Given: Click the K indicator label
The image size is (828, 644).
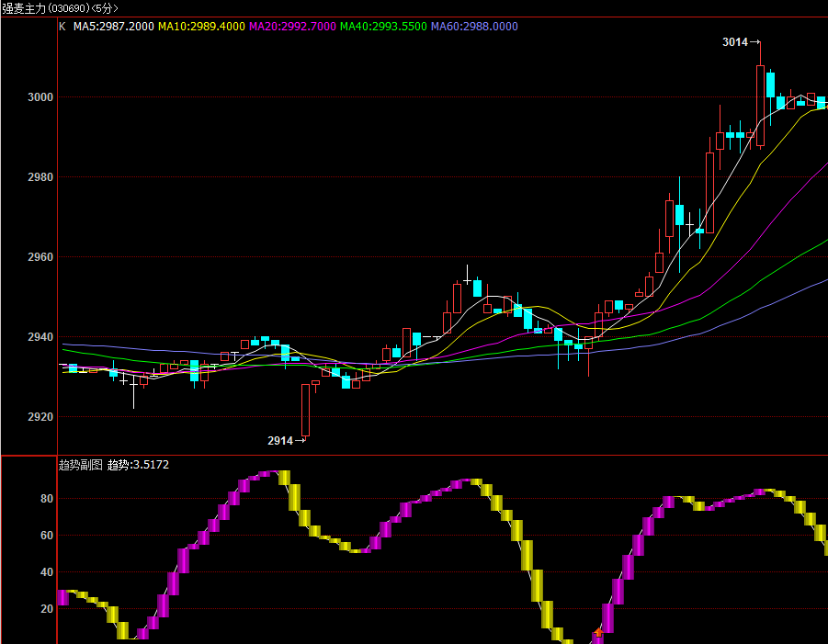Looking at the screenshot, I should point(62,27).
